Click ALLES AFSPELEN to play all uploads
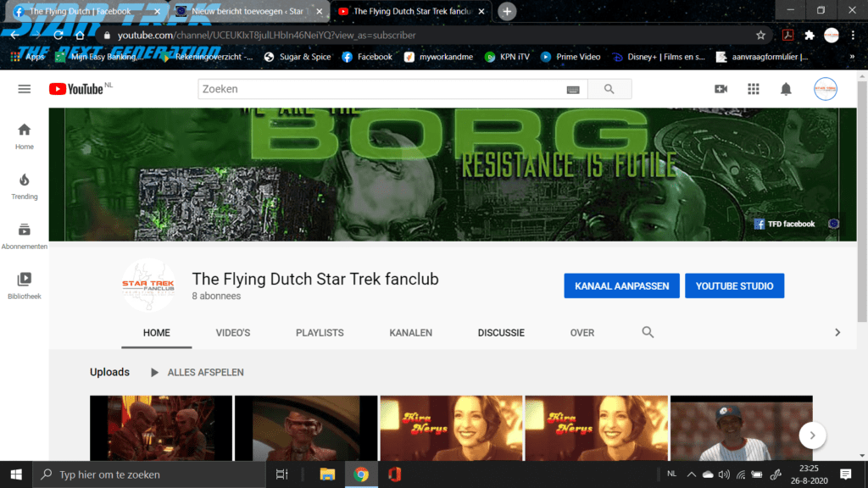This screenshot has height=488, width=868. pos(197,373)
